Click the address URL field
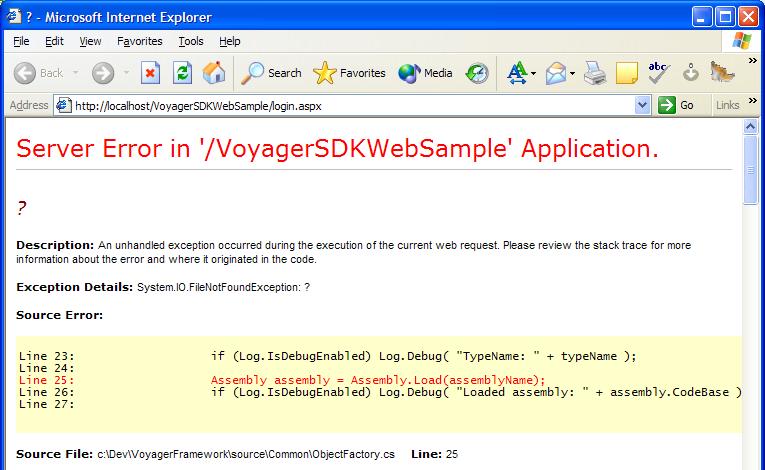The image size is (765, 470). 350,105
